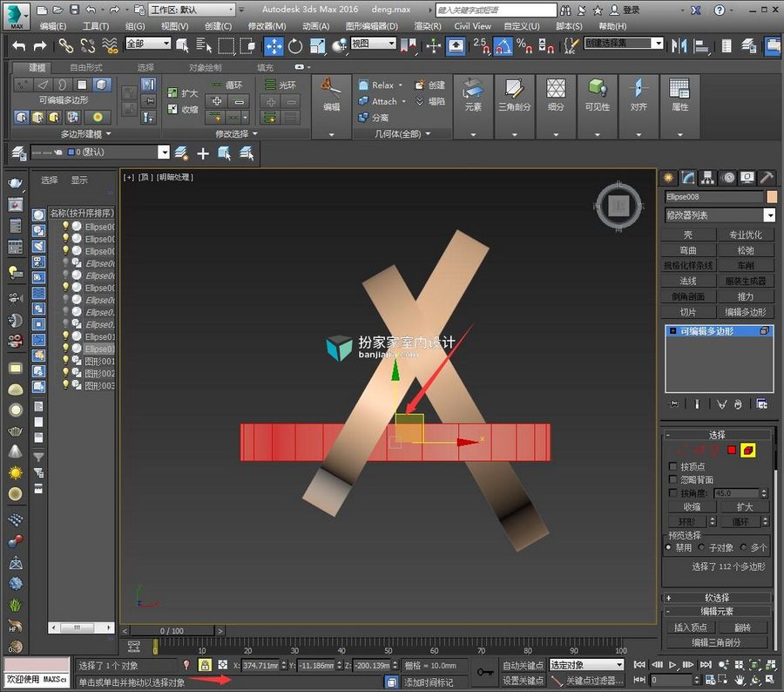Screen dimensions: 784x692
Task: Toggle the Angle Snap icon
Action: 503,46
